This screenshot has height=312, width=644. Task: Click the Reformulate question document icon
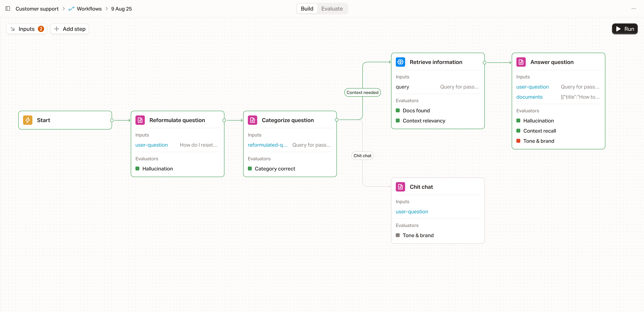(x=140, y=120)
